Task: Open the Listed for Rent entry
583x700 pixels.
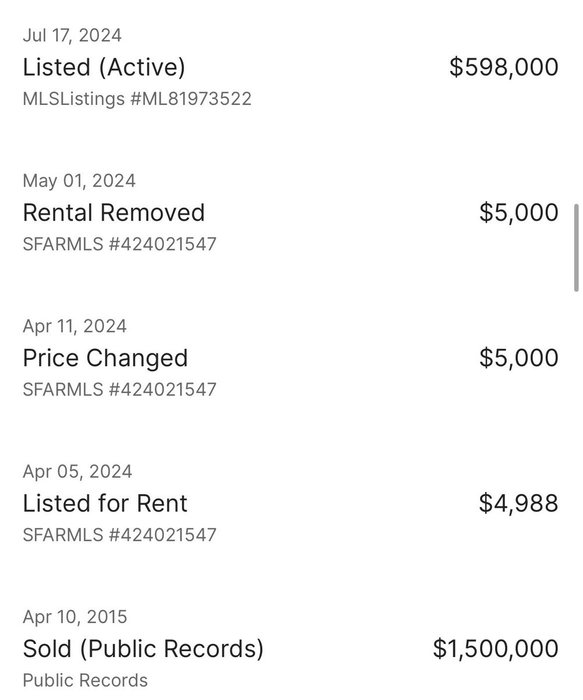Action: click(x=105, y=504)
